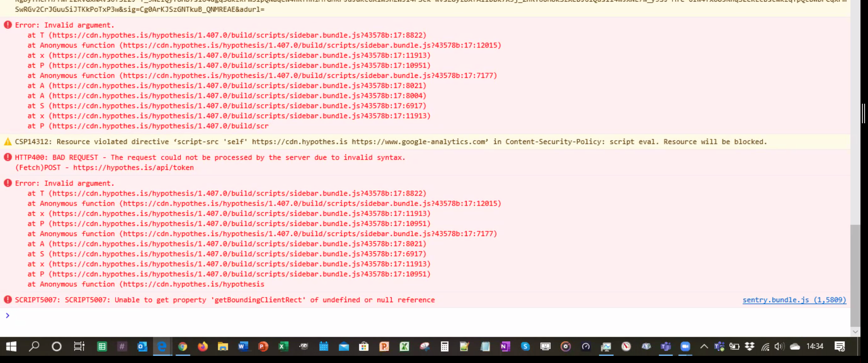Open the green spreadsheet app in the taskbar
Viewport: 868px width, 363px height.
tap(102, 346)
